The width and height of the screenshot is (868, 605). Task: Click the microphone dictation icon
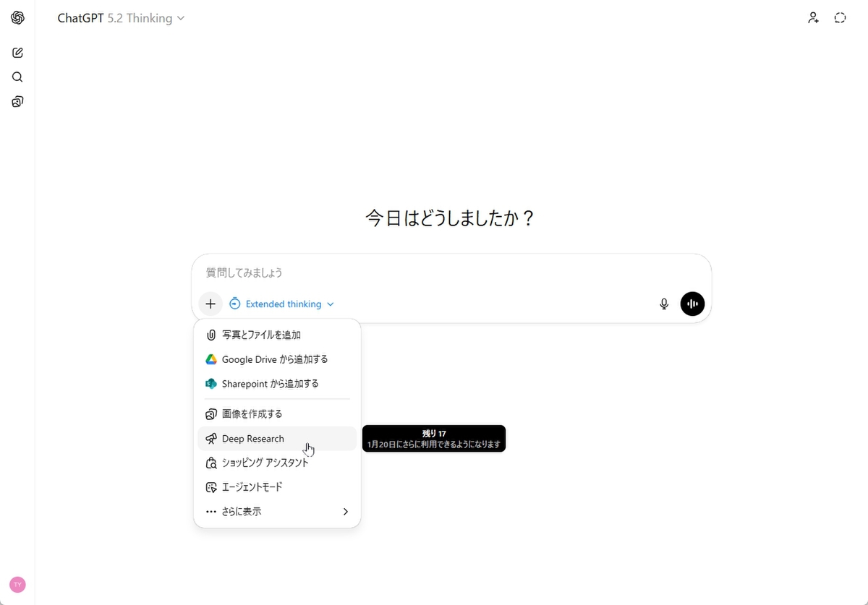click(664, 304)
